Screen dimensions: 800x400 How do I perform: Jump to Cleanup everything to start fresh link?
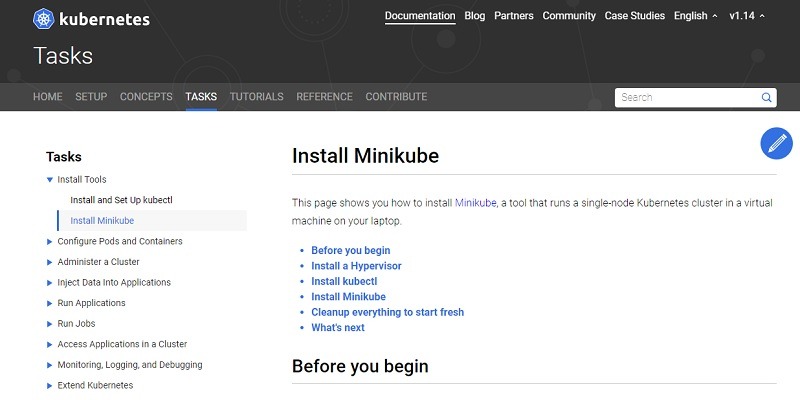[x=388, y=312]
